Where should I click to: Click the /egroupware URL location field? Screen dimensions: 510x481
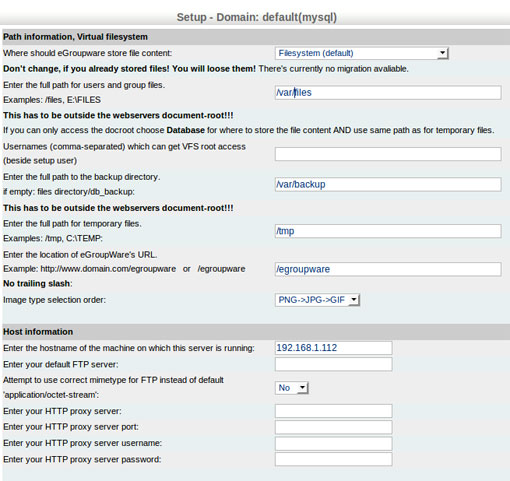(388, 269)
